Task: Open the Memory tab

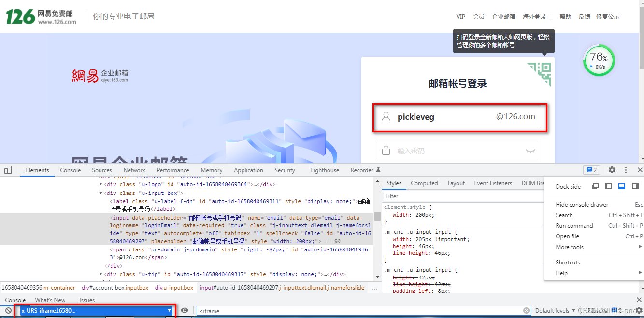Action: [212, 170]
